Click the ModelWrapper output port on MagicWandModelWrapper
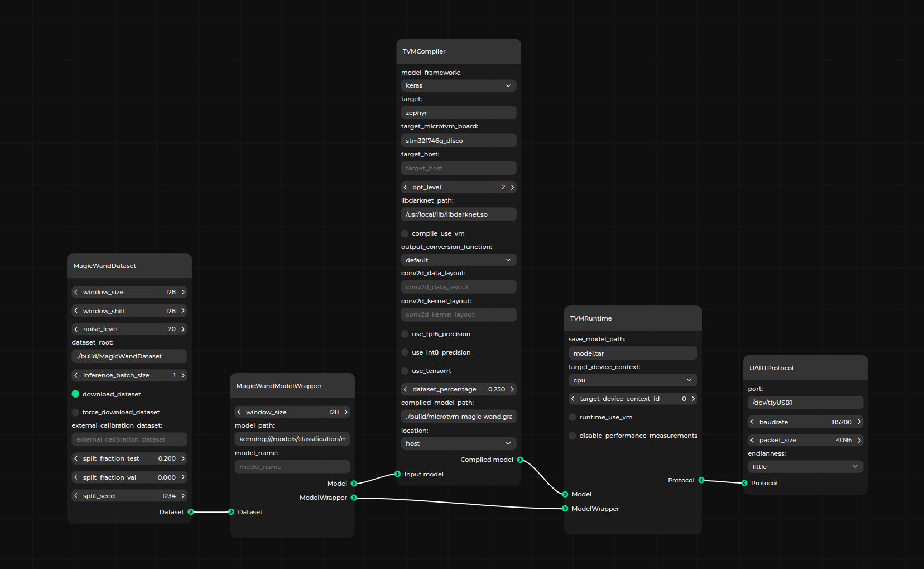Screen dimensions: 924x569 click(354, 498)
